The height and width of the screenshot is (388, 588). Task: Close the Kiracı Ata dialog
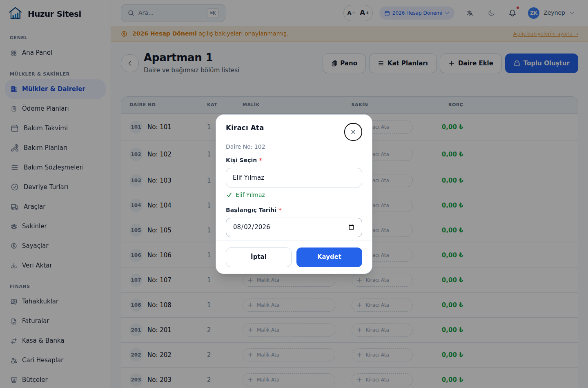[353, 132]
